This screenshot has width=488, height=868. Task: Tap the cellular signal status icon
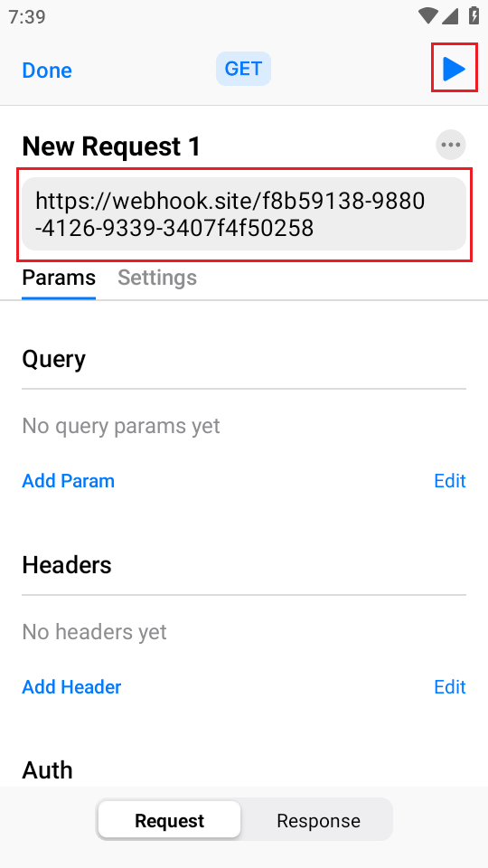coord(450,16)
